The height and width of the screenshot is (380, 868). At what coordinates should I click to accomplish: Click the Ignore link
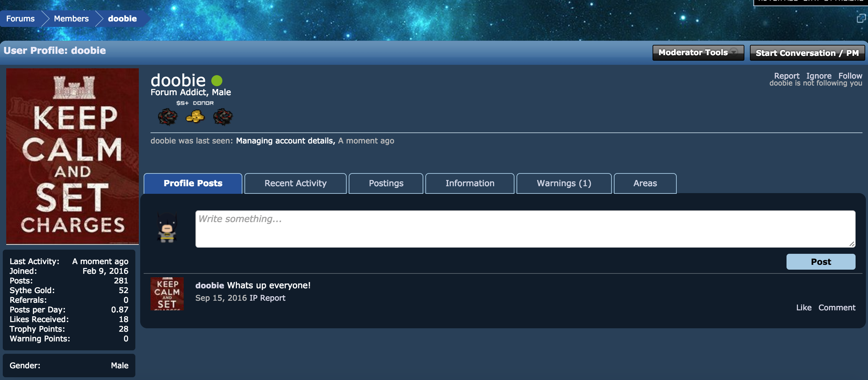[819, 76]
